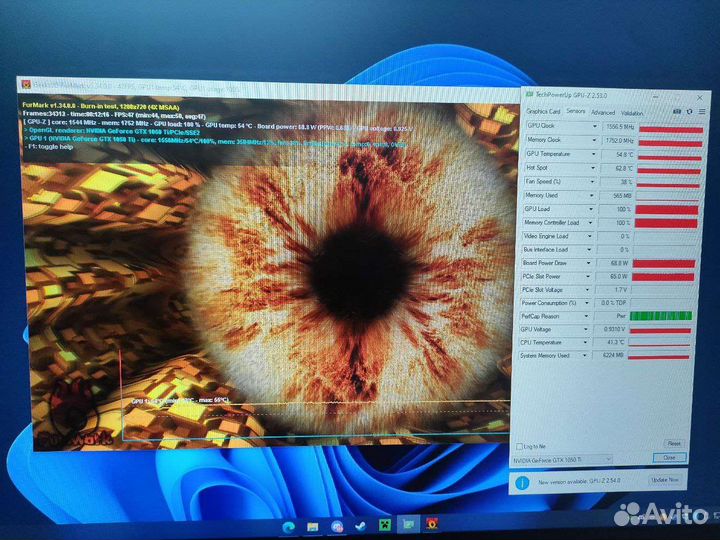The height and width of the screenshot is (540, 720).
Task: Take a GPU-Z screenshot with camera icon
Action: [676, 112]
